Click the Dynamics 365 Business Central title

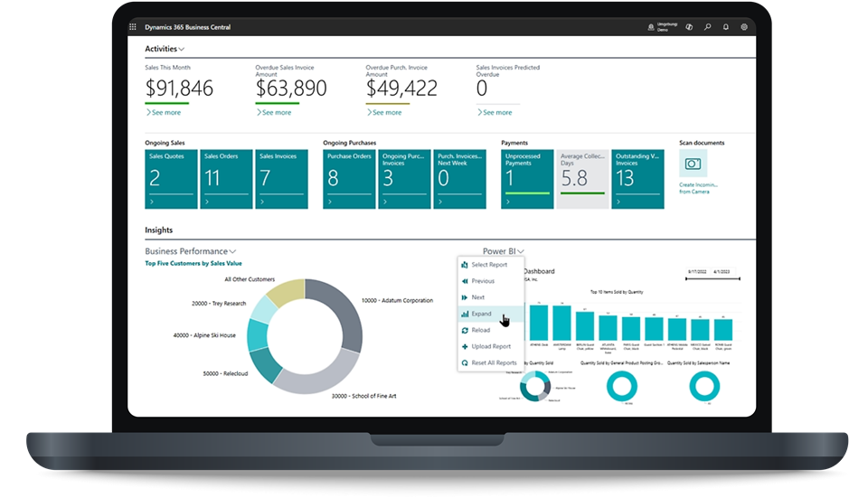point(188,26)
